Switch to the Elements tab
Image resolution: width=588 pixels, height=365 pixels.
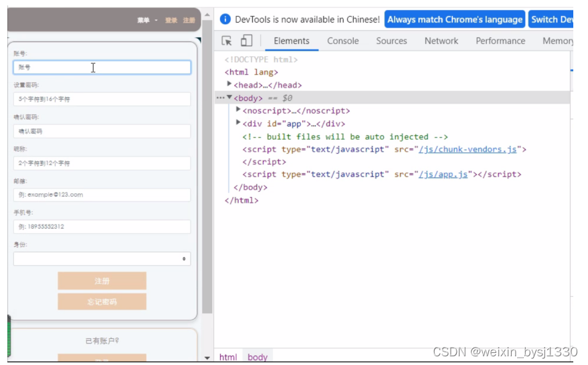pos(292,41)
